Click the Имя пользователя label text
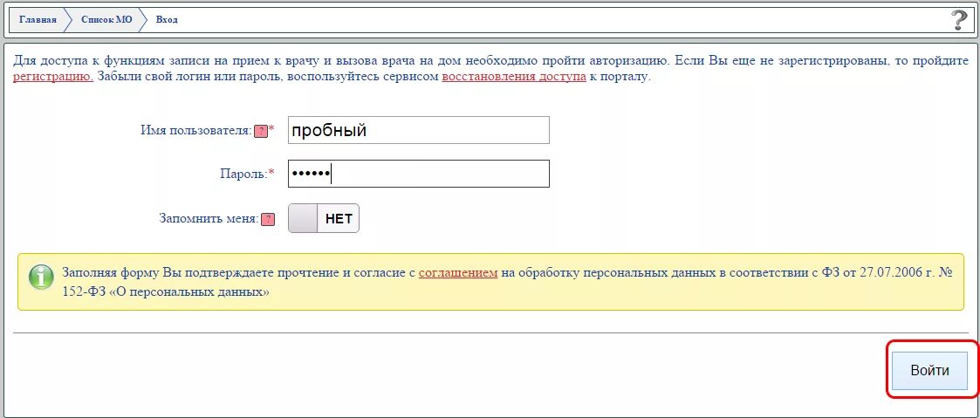The height and width of the screenshot is (418, 980). click(196, 131)
